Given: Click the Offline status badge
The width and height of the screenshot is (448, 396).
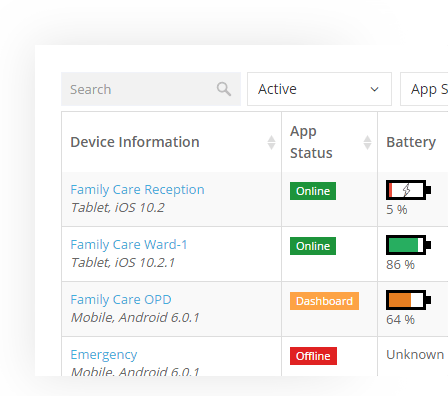Looking at the screenshot, I should [313, 356].
